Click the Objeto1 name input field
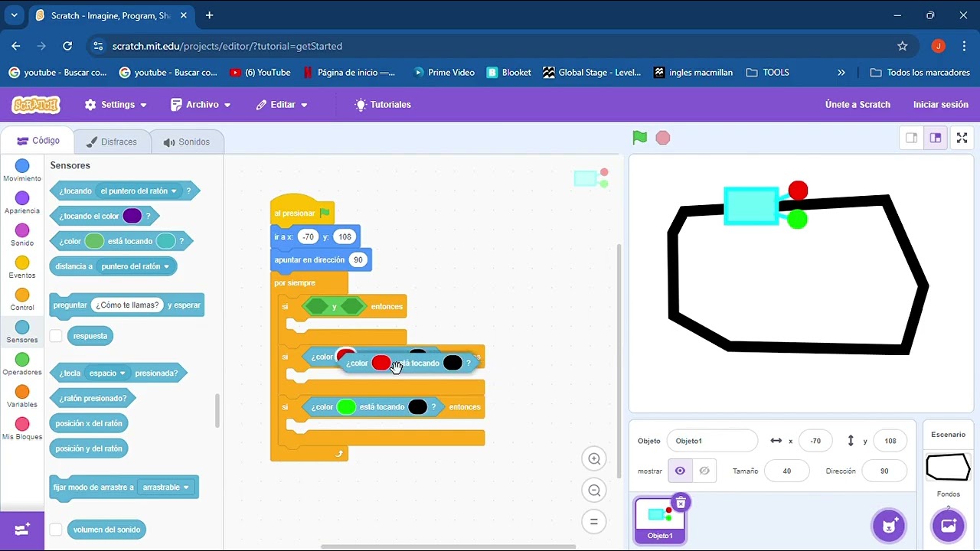 712,441
